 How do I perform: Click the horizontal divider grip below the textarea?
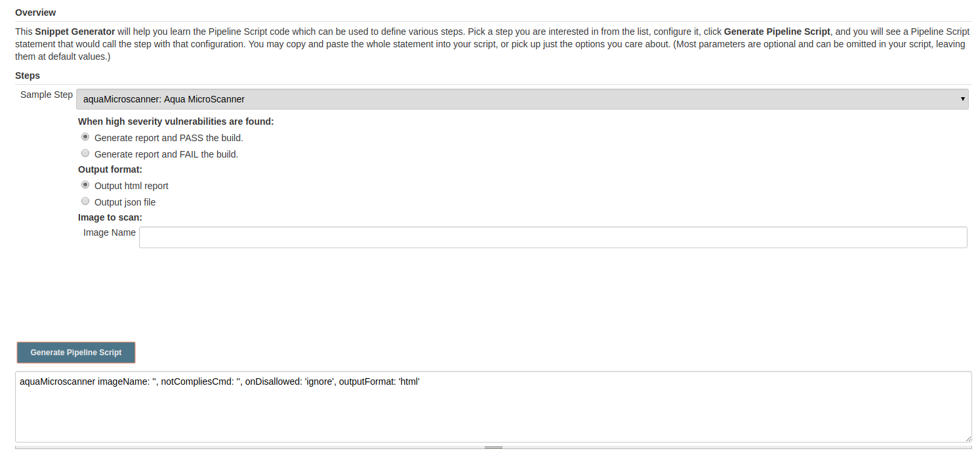(x=493, y=447)
